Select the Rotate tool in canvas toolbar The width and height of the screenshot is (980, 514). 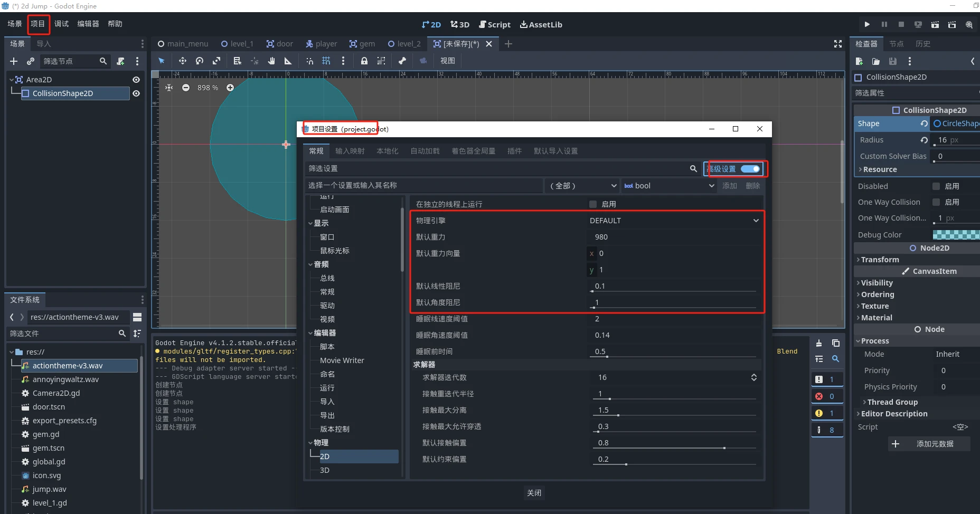coord(200,61)
